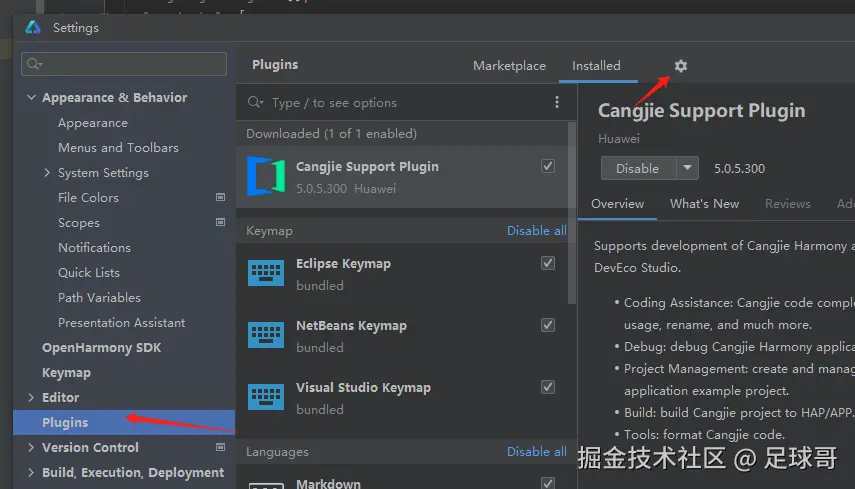Image resolution: width=855 pixels, height=489 pixels.
Task: Click Disable all link for Keymap group
Action: [536, 230]
